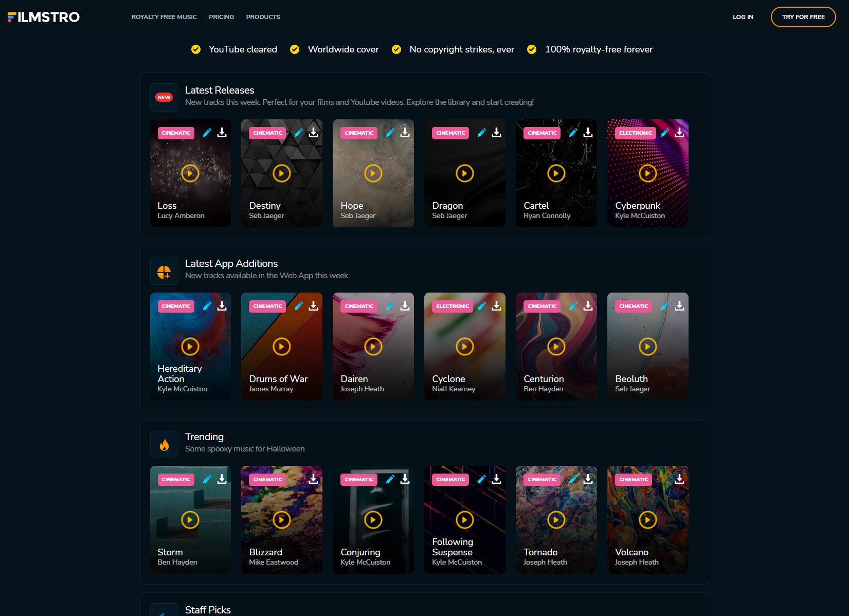Open the Products menu
The image size is (849, 616).
pyautogui.click(x=263, y=17)
